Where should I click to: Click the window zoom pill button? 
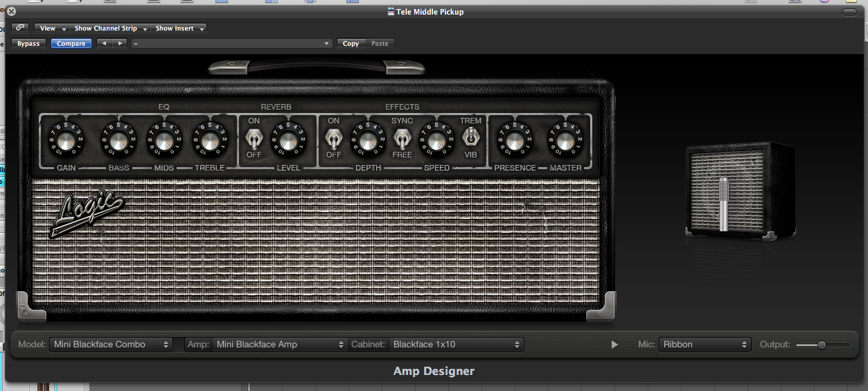coord(849,12)
